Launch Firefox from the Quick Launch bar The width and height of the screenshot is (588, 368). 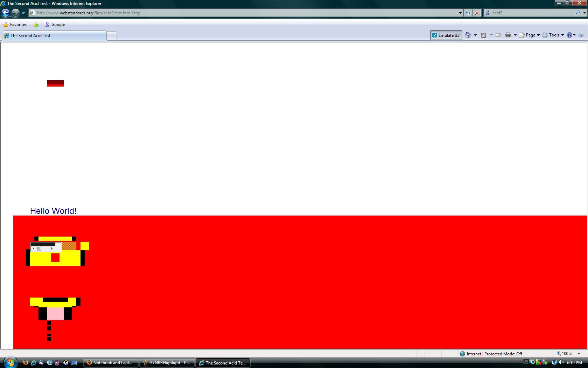point(26,363)
